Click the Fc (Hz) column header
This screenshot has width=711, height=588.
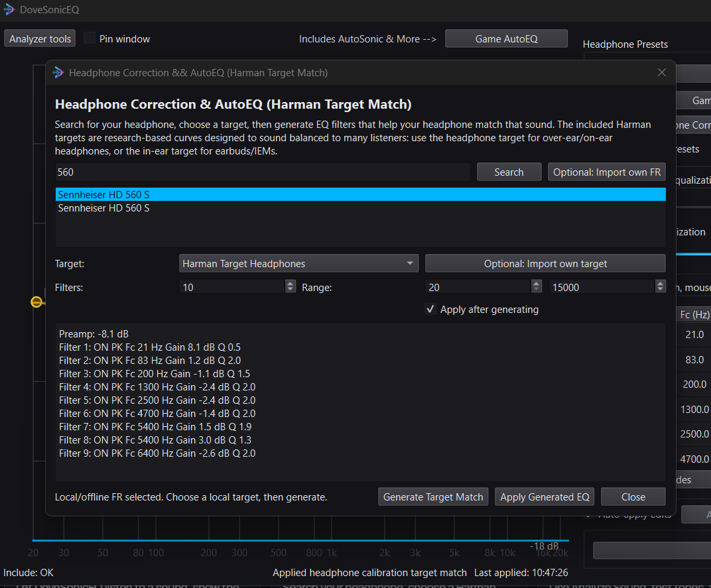pyautogui.click(x=694, y=315)
